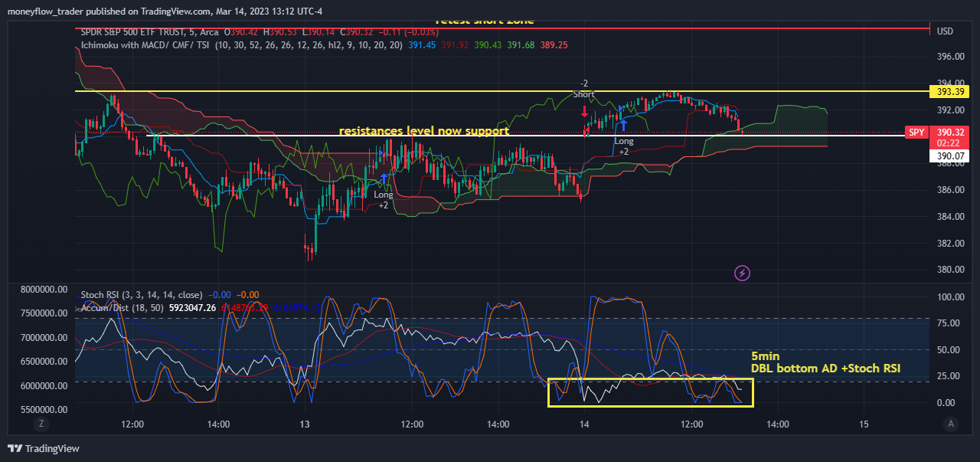980x462 pixels.
Task: Click the 389.25 Ichimoku value in legend
Action: (553, 45)
